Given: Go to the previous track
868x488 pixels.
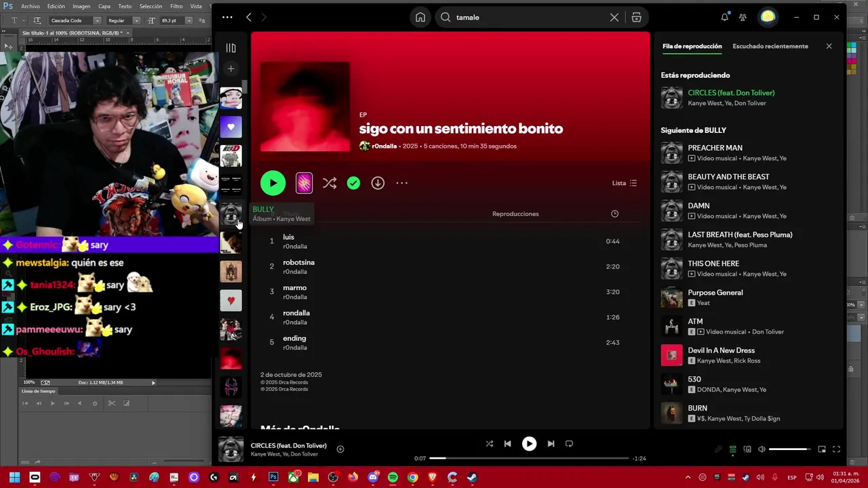Looking at the screenshot, I should point(507,444).
